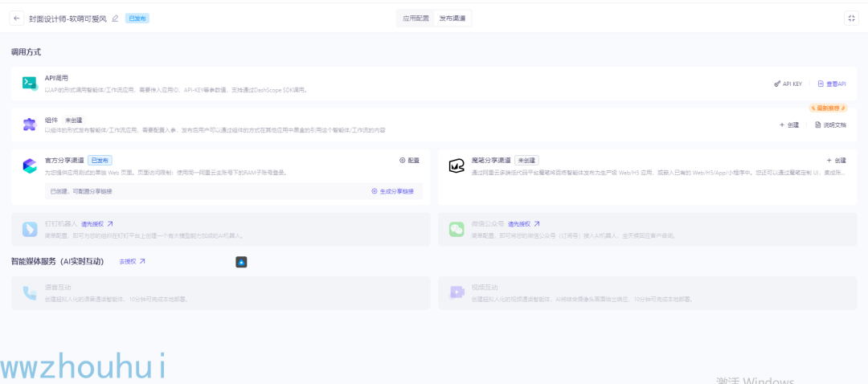Screen dimensions: 868x384
Task: Click the 微信公众号 title text
Action: tap(488, 224)
